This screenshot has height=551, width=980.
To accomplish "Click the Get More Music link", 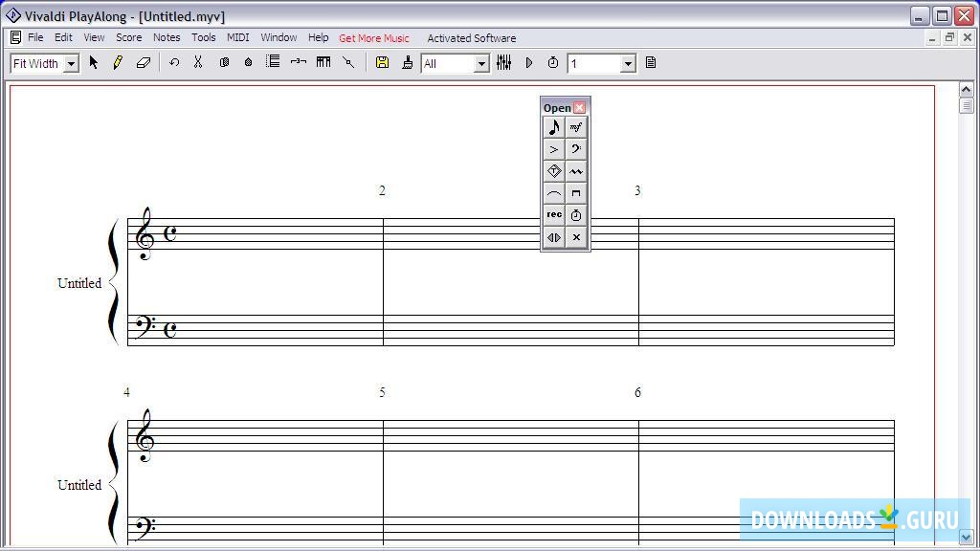I will [x=374, y=37].
